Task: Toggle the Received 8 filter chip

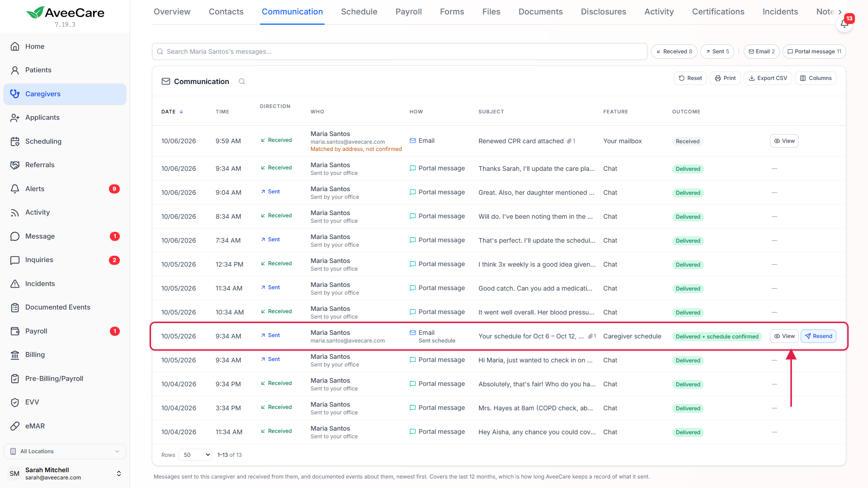Action: [x=674, y=52]
